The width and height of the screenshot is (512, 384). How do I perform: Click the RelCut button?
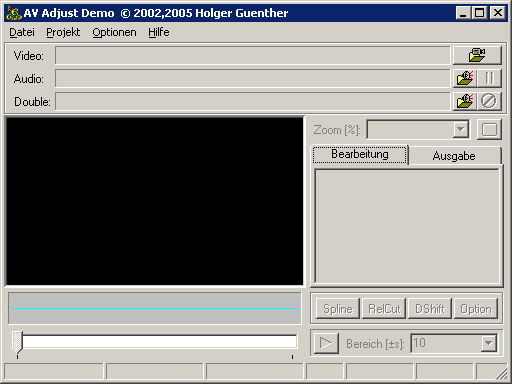[x=384, y=309]
